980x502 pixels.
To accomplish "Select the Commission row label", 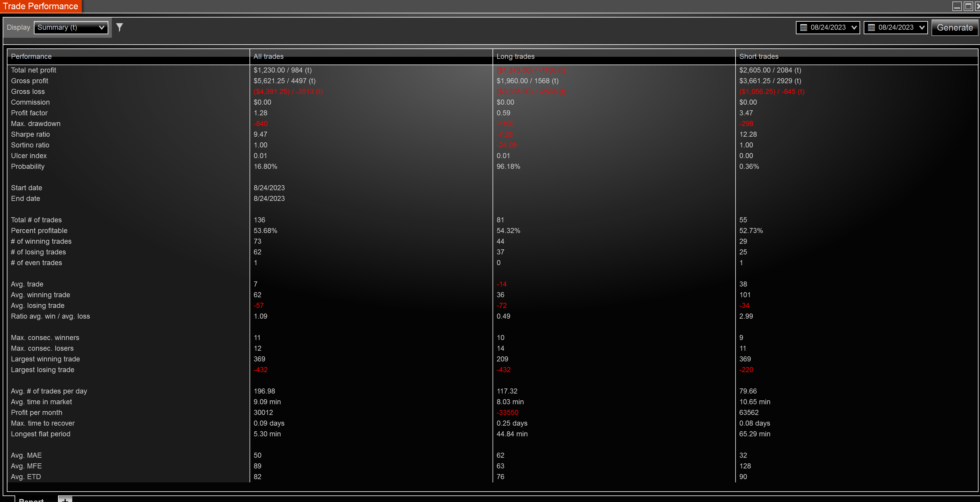I will (30, 102).
